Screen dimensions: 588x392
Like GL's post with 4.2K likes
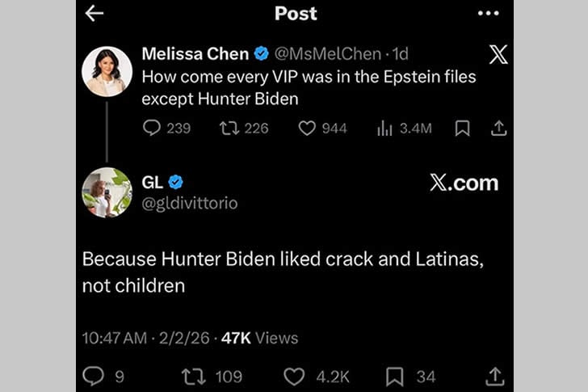coord(295,376)
